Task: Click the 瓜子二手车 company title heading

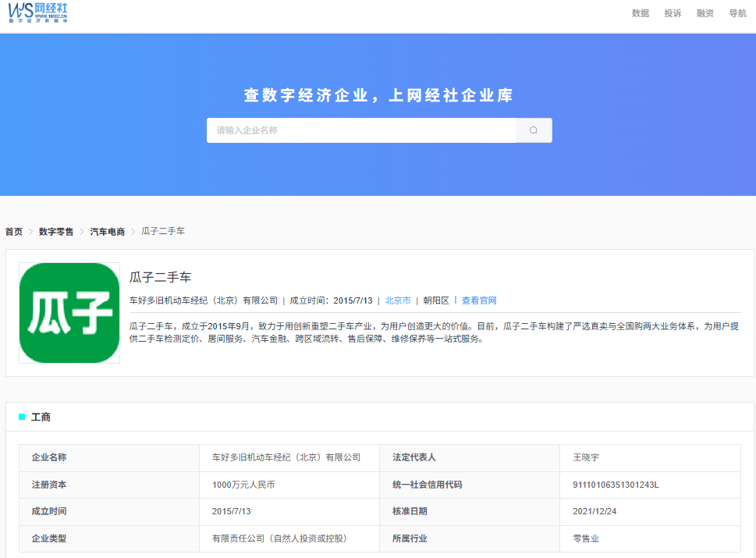Action: pos(160,277)
